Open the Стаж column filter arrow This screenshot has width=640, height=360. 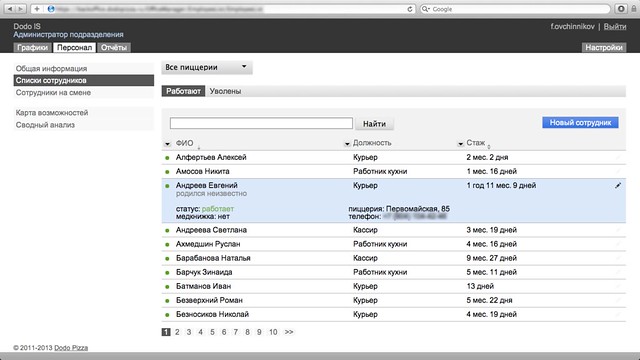(460, 144)
